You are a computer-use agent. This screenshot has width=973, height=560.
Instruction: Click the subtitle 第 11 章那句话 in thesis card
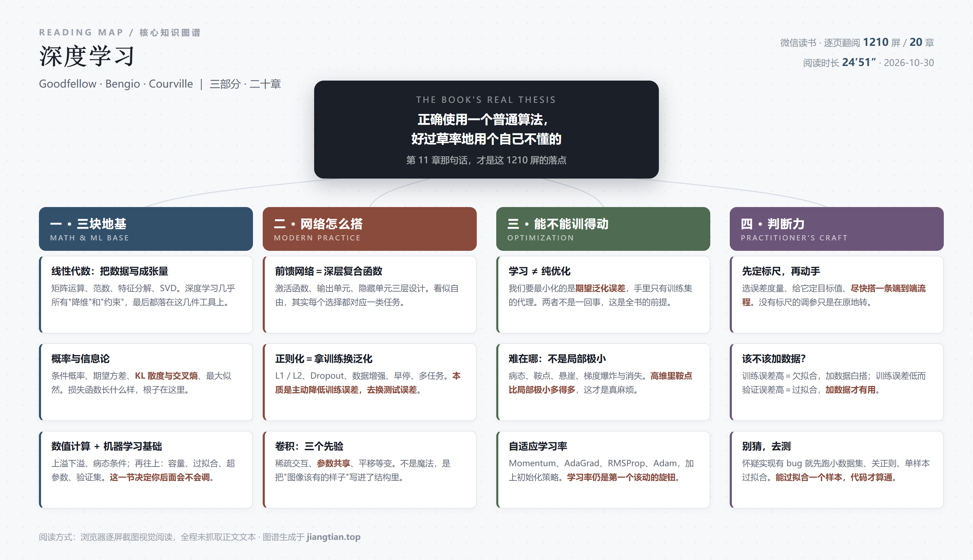click(486, 160)
